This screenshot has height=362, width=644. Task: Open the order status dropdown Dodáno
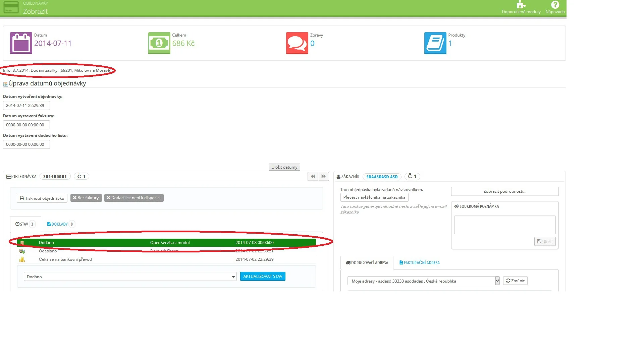(130, 277)
